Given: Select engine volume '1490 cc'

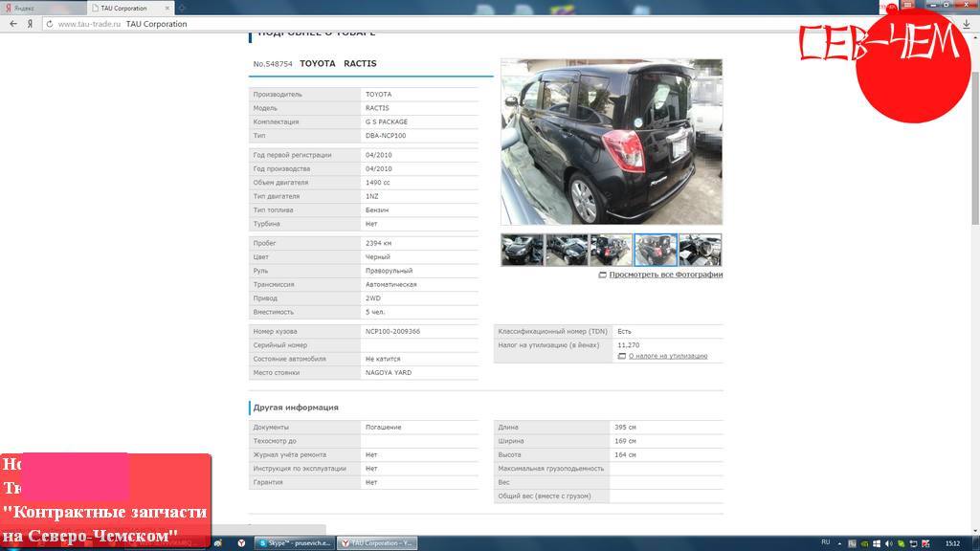Looking at the screenshot, I should pos(377,183).
